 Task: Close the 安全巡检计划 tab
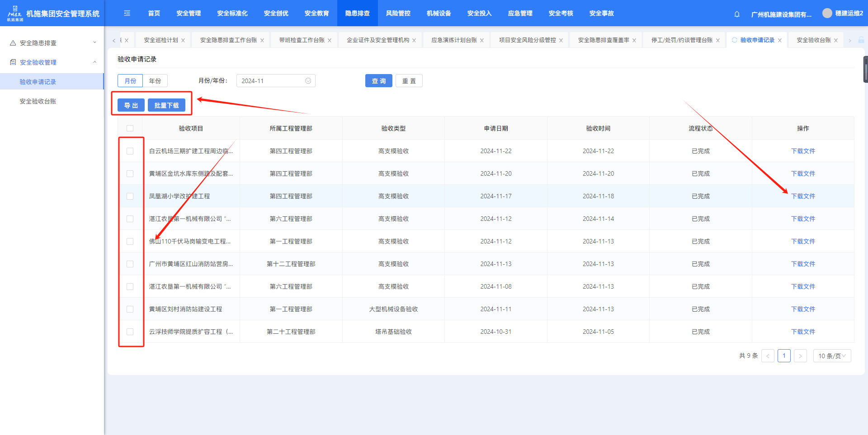tap(183, 40)
